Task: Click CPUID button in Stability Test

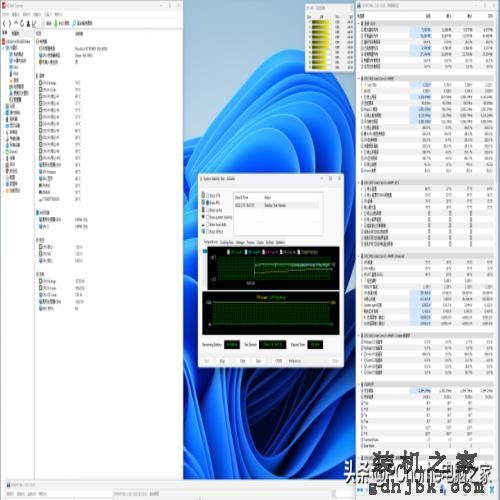Action: click(x=279, y=361)
